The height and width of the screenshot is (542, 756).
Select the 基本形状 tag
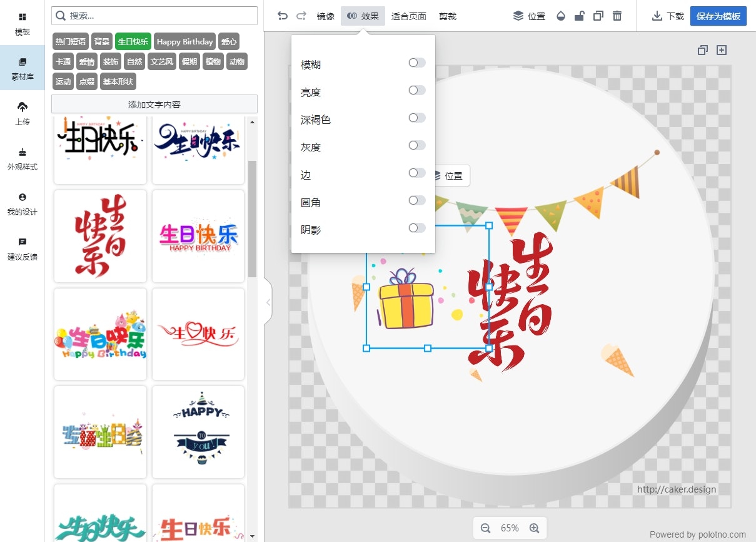pyautogui.click(x=118, y=81)
